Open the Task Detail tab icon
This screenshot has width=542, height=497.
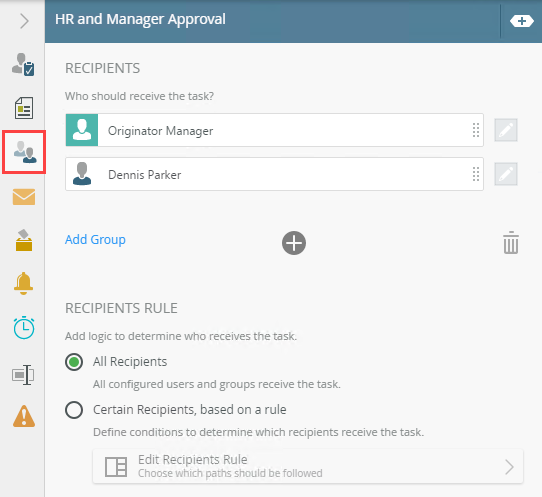23,64
